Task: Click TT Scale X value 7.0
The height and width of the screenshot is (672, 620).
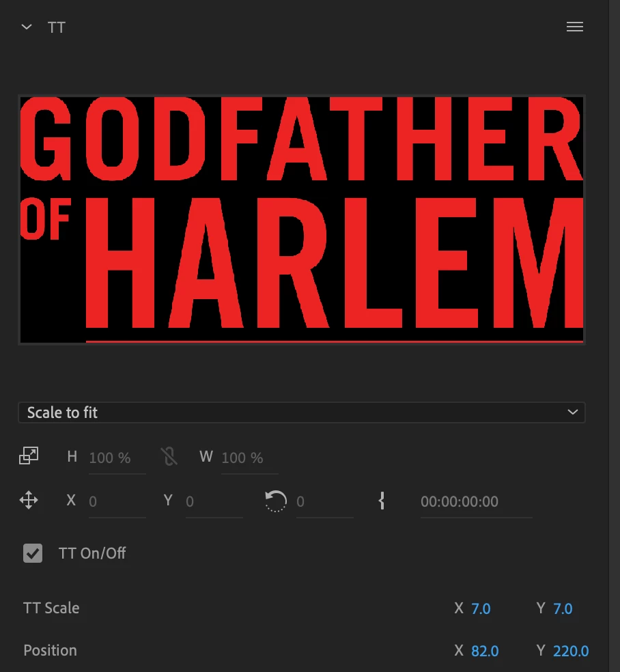Action: [481, 608]
